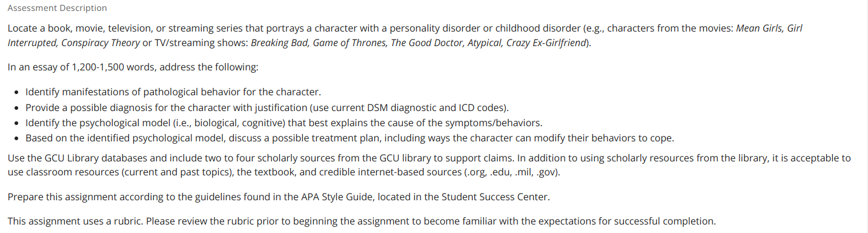
Task: Click bullet about possible diagnosis with DSM codes
Action: [267, 108]
